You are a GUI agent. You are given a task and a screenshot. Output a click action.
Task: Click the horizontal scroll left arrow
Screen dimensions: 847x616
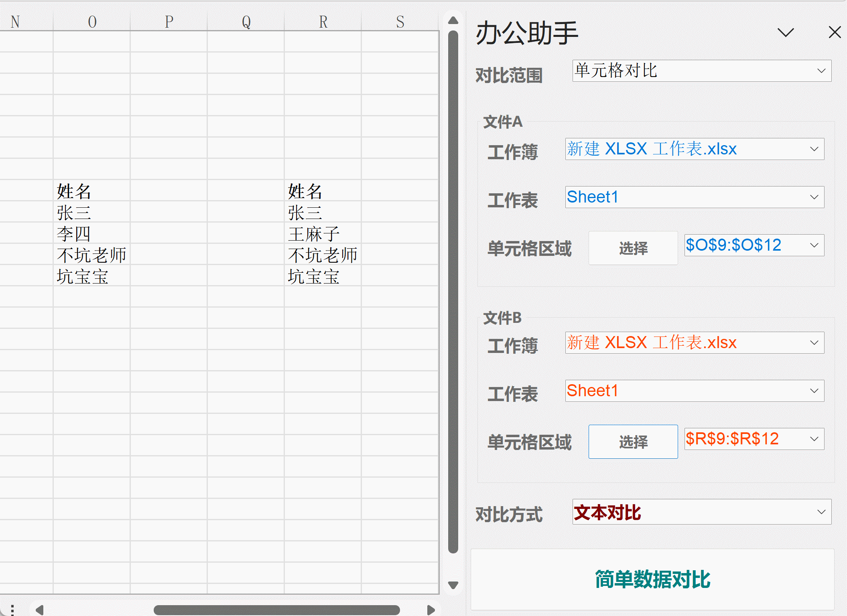tap(39, 610)
